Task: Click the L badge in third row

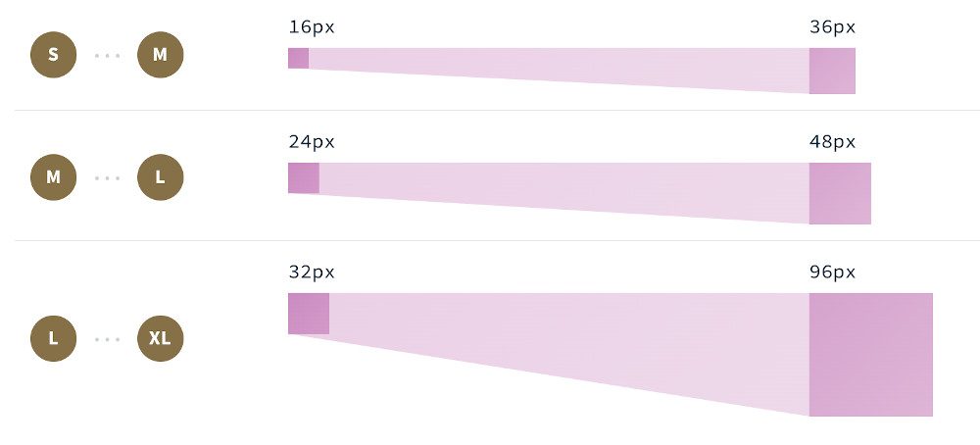Action: pyautogui.click(x=53, y=339)
